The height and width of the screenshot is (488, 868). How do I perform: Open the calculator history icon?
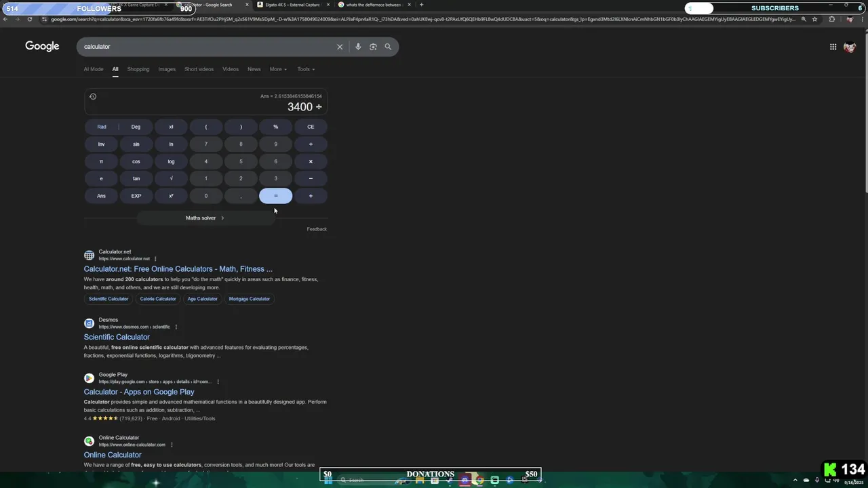[x=93, y=96]
